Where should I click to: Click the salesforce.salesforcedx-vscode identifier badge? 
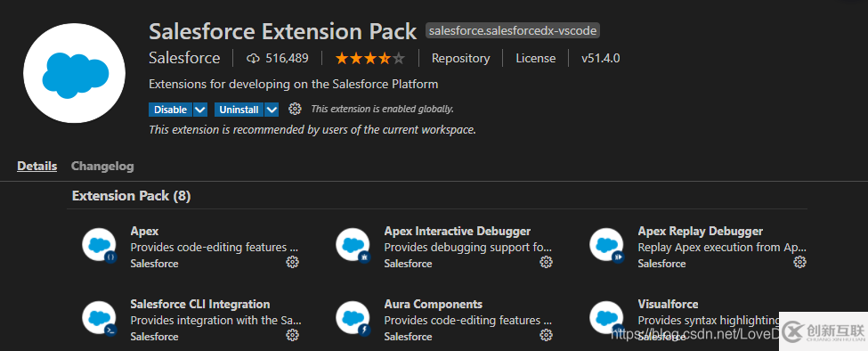click(x=513, y=31)
